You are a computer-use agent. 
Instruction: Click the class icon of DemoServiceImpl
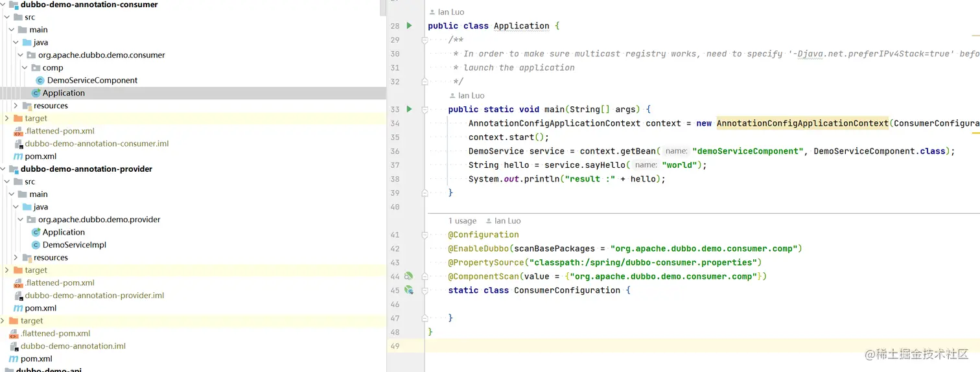36,245
